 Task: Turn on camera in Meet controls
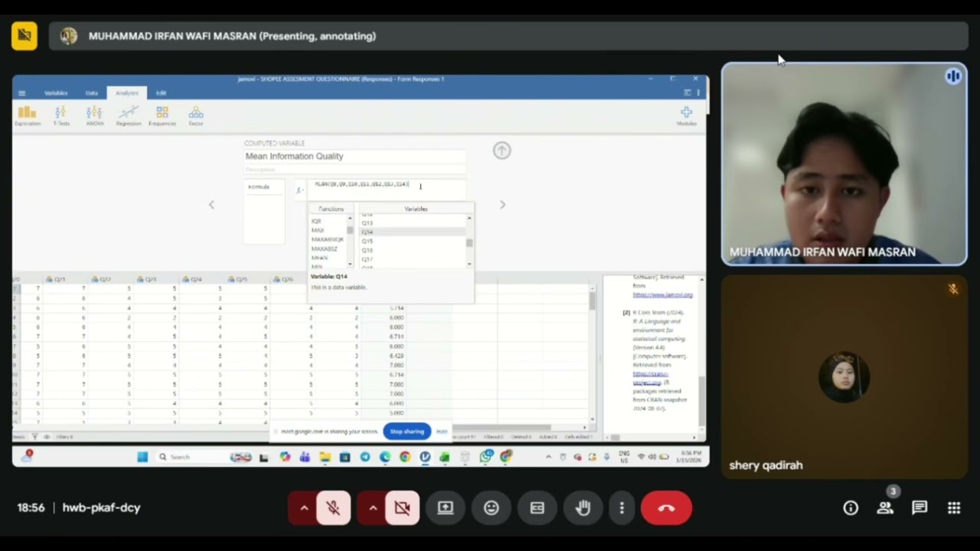coord(402,508)
